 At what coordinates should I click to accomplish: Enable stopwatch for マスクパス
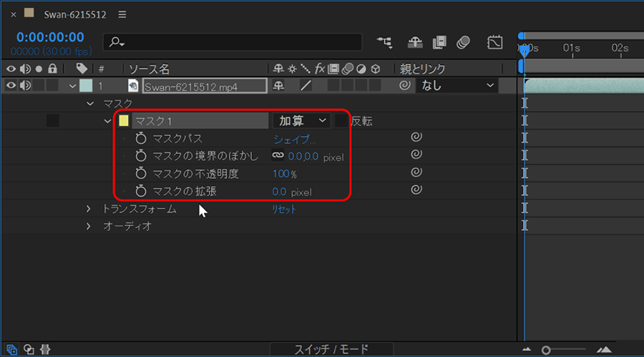coord(141,138)
